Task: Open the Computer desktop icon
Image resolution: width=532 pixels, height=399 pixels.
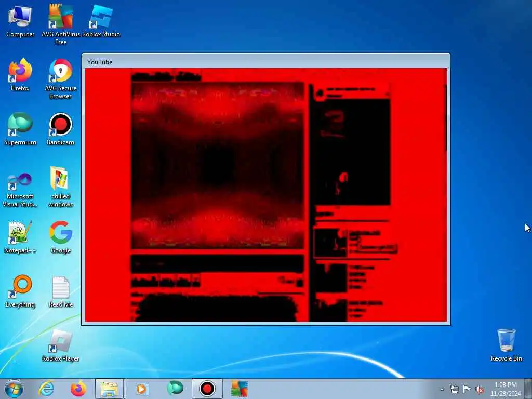Action: click(x=20, y=21)
